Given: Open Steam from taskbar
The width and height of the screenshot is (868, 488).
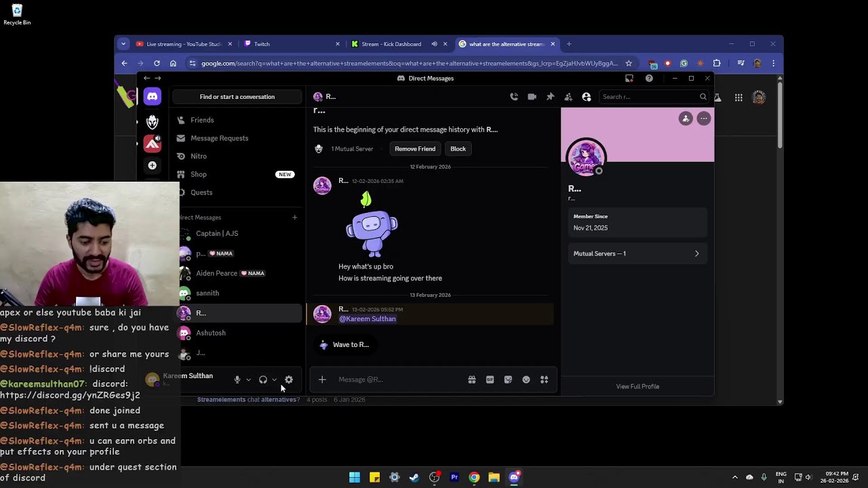Looking at the screenshot, I should coord(414,477).
